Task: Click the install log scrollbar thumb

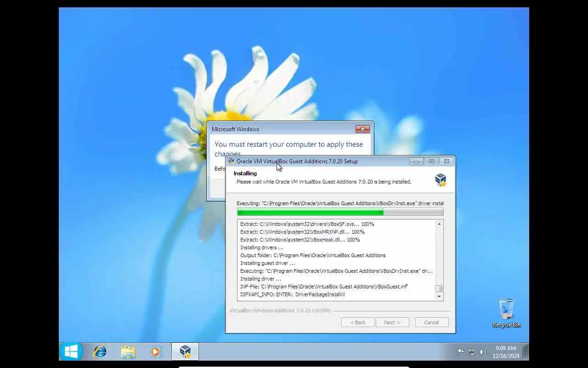Action: tap(439, 289)
